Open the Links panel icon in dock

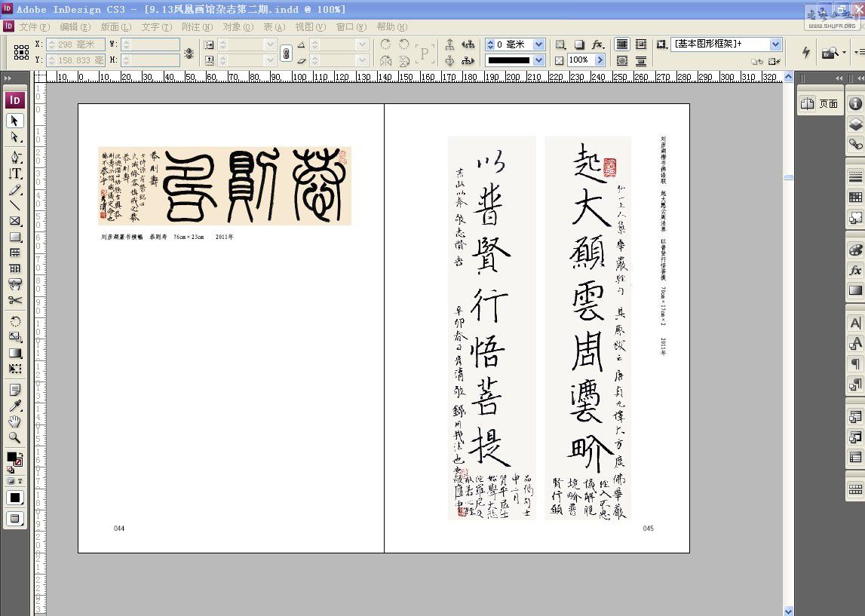tap(856, 145)
